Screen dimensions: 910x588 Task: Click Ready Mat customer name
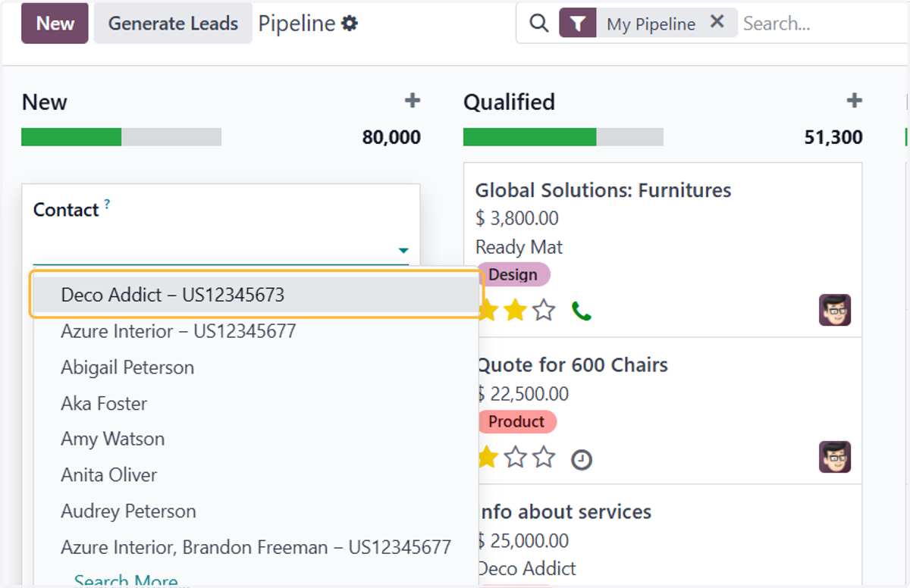coord(519,247)
